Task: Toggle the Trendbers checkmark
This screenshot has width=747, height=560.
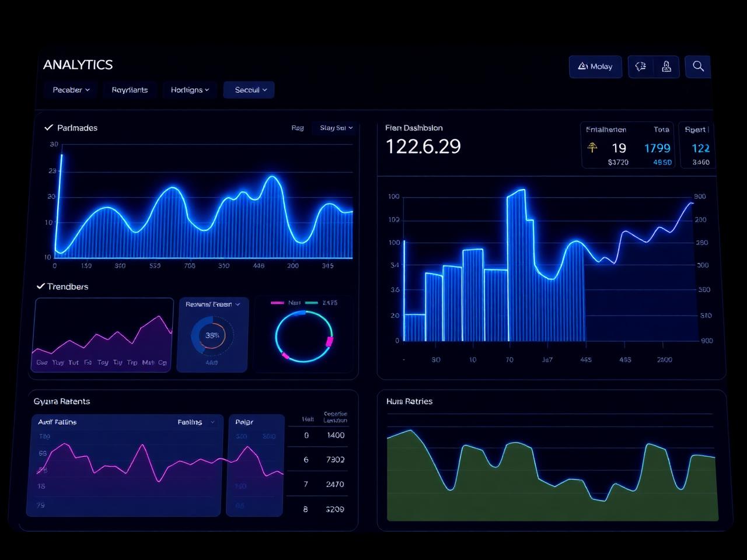Action: tap(41, 286)
